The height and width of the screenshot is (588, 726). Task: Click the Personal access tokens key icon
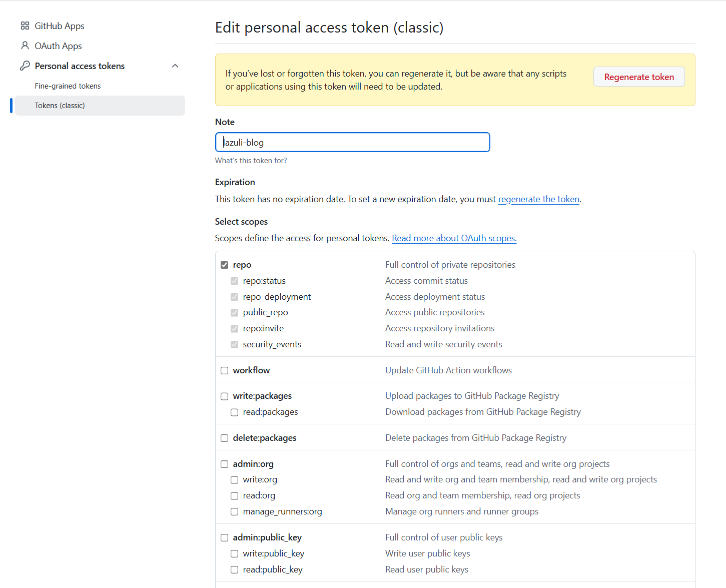[x=25, y=66]
